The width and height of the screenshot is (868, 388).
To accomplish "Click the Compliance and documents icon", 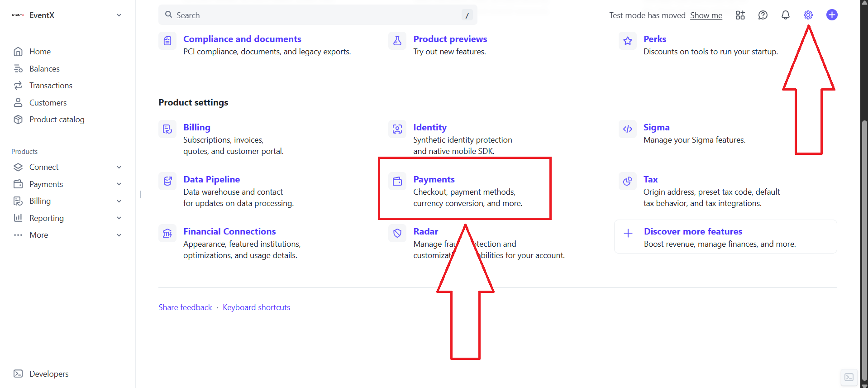I will [x=167, y=41].
